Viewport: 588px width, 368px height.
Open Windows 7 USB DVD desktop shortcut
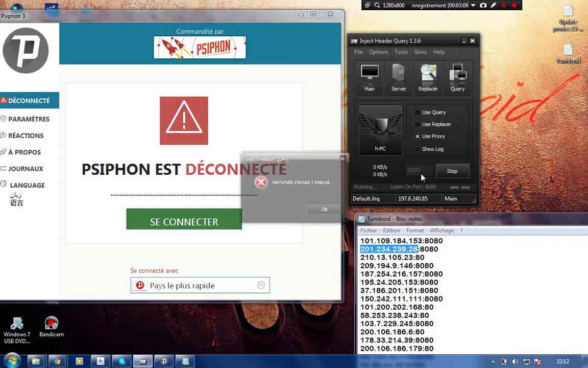tap(17, 331)
